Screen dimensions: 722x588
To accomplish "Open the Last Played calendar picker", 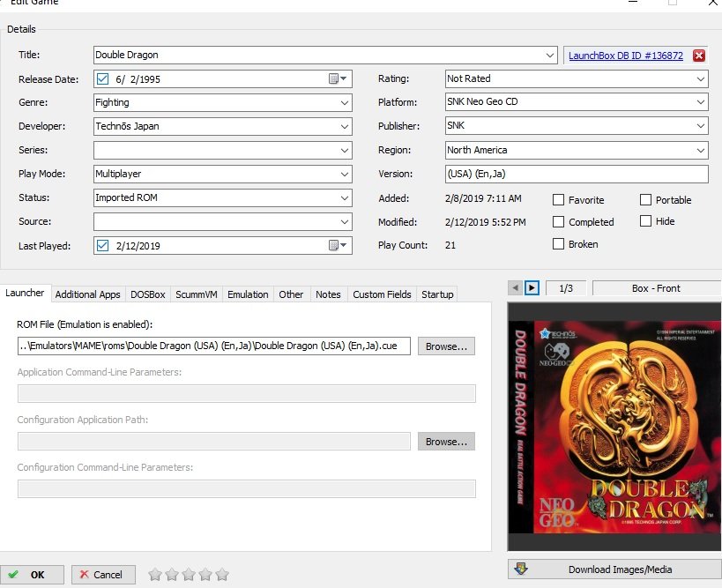I will [x=338, y=245].
